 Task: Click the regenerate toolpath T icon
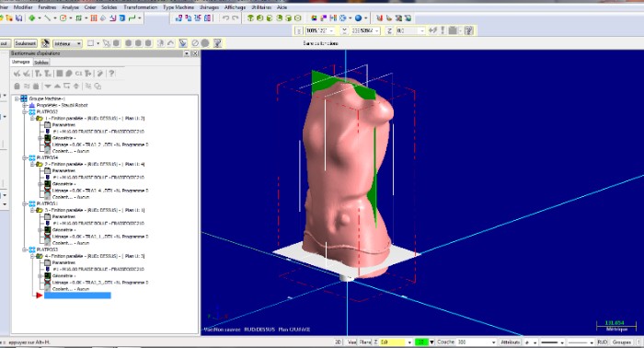pos(38,74)
